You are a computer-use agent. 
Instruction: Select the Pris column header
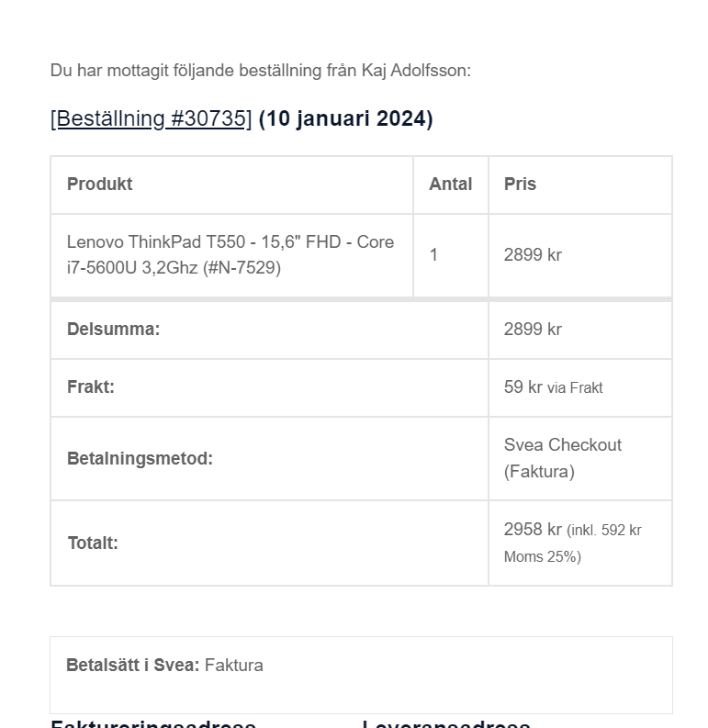click(x=520, y=184)
